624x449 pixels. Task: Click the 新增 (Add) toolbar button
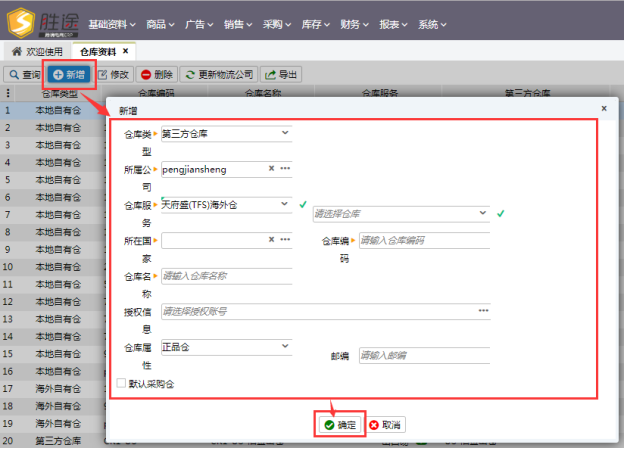(69, 74)
